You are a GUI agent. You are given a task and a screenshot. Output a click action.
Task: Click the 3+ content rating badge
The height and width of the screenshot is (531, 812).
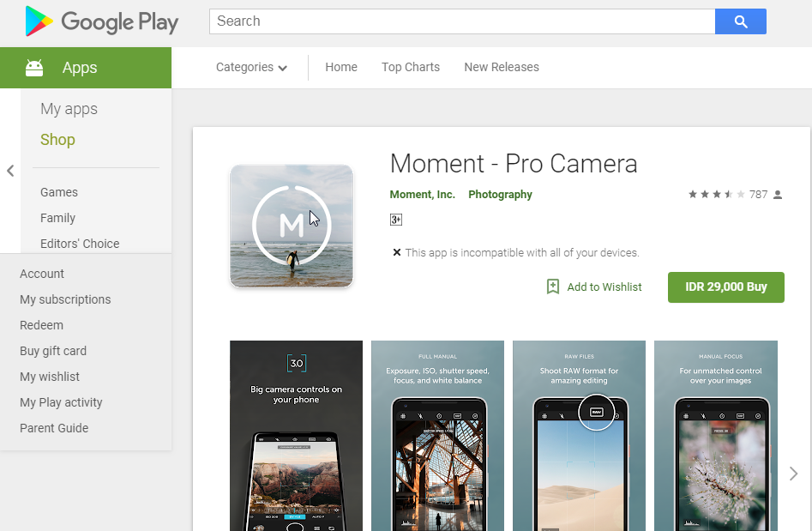(396, 220)
